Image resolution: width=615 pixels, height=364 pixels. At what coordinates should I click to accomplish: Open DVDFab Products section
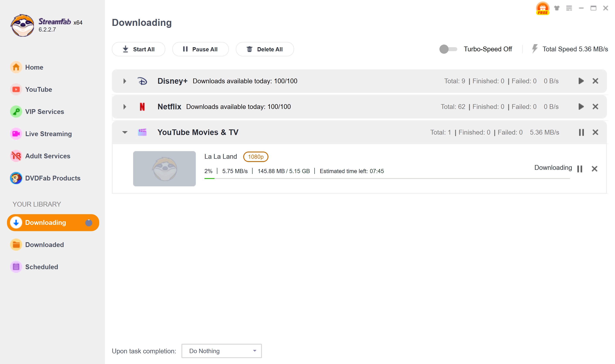point(53,178)
